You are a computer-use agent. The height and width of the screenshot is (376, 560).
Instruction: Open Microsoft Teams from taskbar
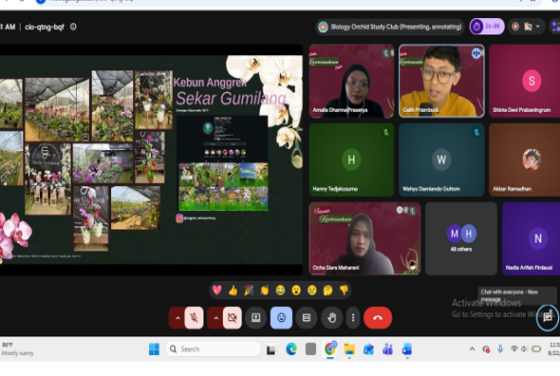388,349
